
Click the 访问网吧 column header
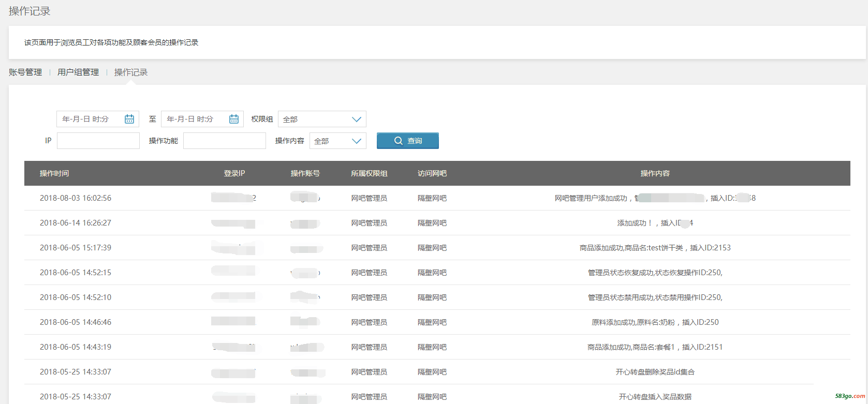coord(432,173)
